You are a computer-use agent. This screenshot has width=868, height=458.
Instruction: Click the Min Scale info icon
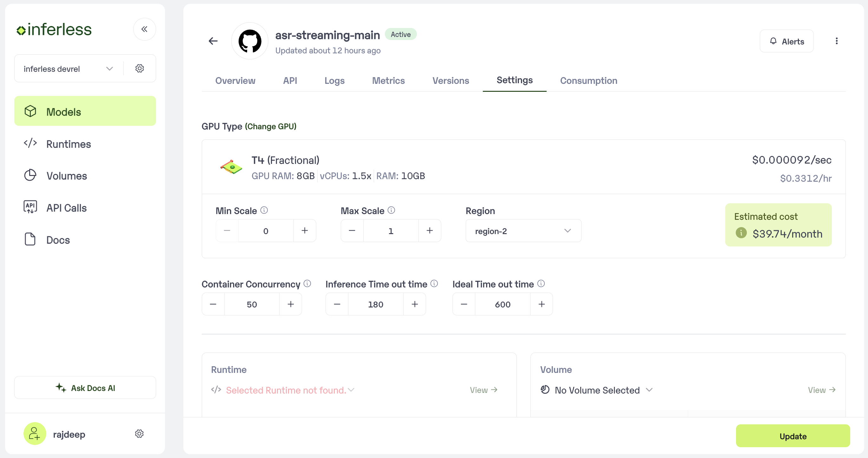(x=264, y=211)
